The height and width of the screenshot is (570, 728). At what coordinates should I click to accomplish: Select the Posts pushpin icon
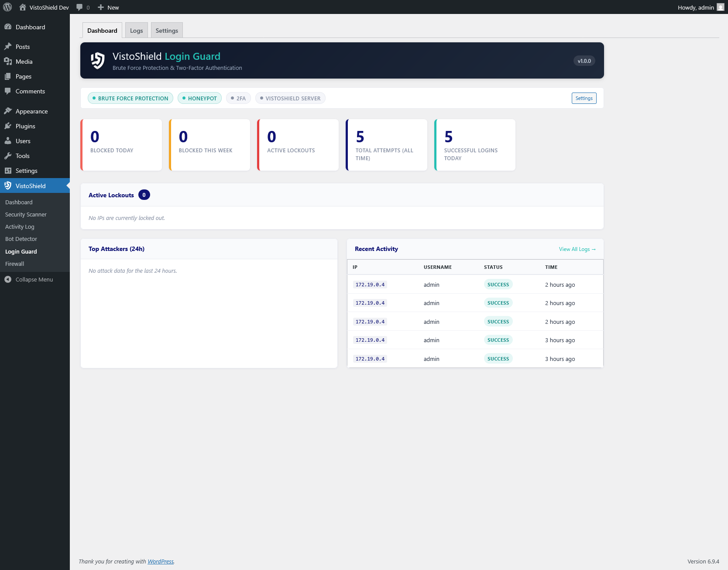9,46
